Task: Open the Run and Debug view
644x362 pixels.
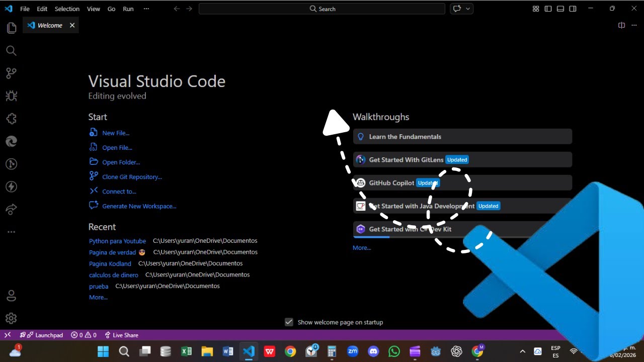Action: (x=11, y=96)
